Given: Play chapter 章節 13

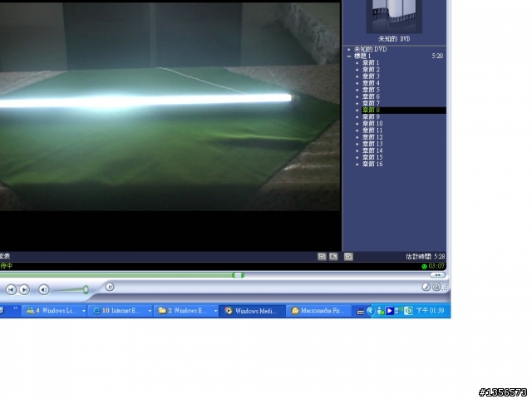Looking at the screenshot, I should coord(372,144).
